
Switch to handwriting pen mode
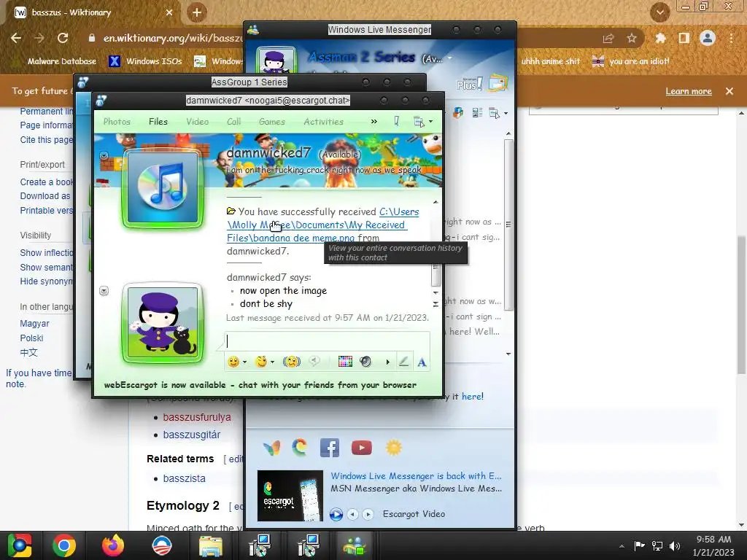click(x=403, y=362)
